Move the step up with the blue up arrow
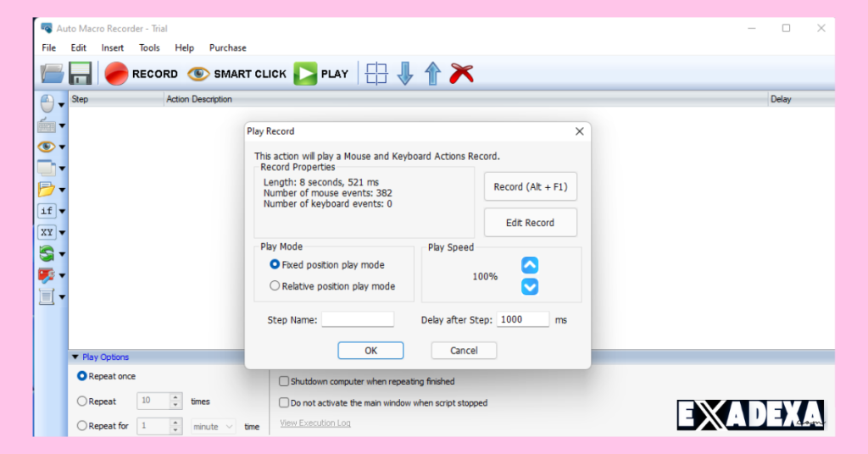 433,74
